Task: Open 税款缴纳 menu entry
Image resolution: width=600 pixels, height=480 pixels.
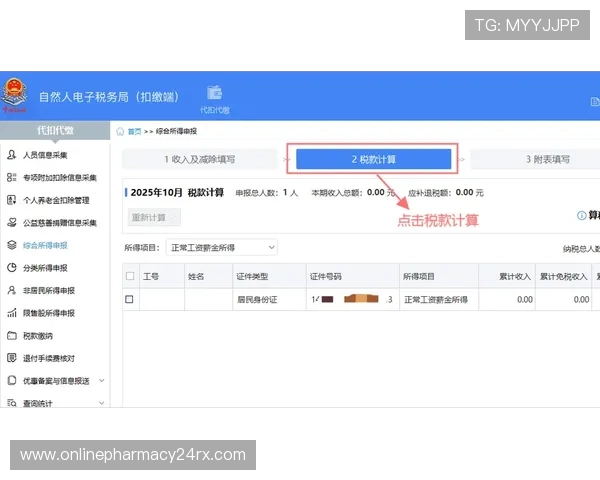Action: pyautogui.click(x=38, y=336)
